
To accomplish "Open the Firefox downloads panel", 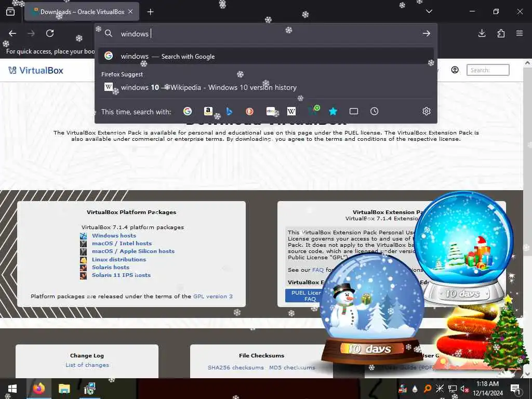I will pos(482,33).
